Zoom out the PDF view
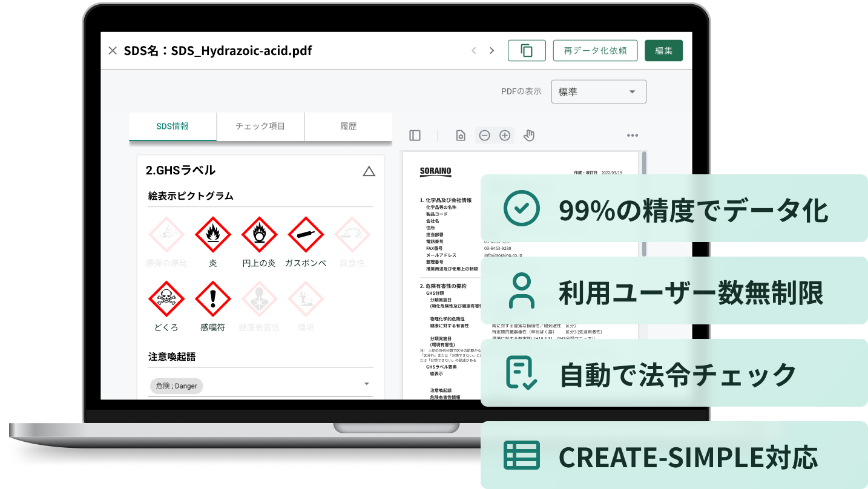Image resolution: width=868 pixels, height=489 pixels. tap(484, 136)
